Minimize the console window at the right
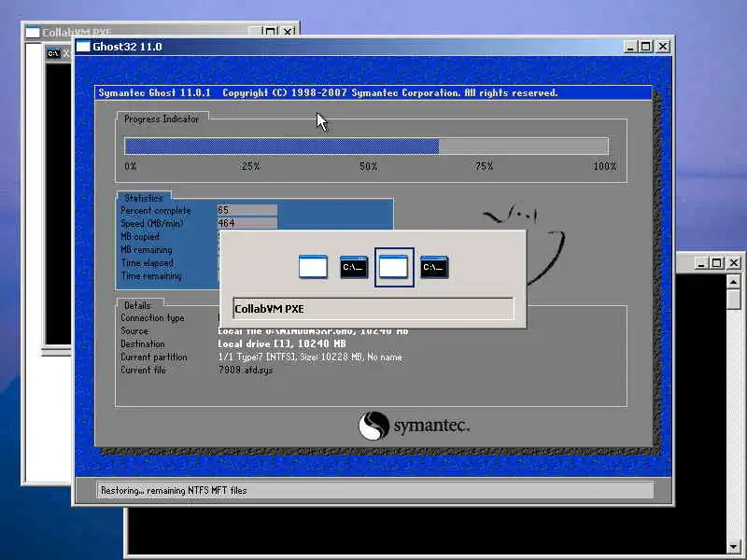Screen dimensions: 747x560 (699, 263)
